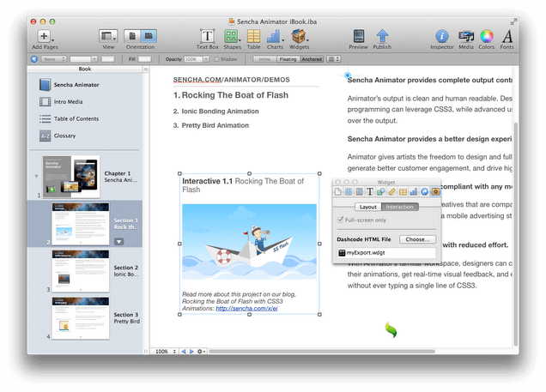Click Pretty Bird Animation list item
The image size is (546, 392).
[215, 125]
